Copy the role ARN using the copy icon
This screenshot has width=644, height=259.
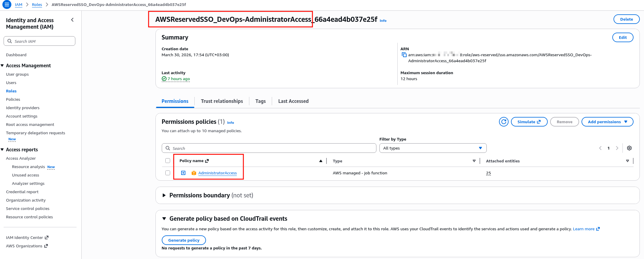pos(404,55)
